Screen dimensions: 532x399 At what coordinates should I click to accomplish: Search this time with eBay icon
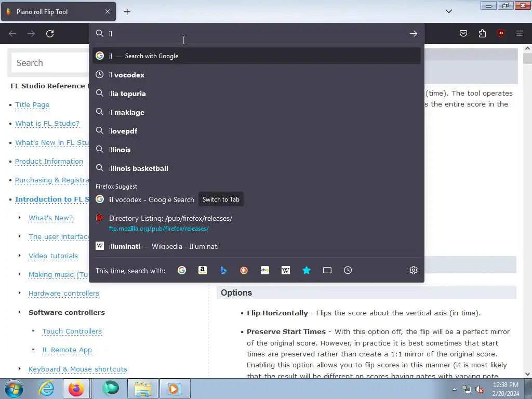click(265, 270)
